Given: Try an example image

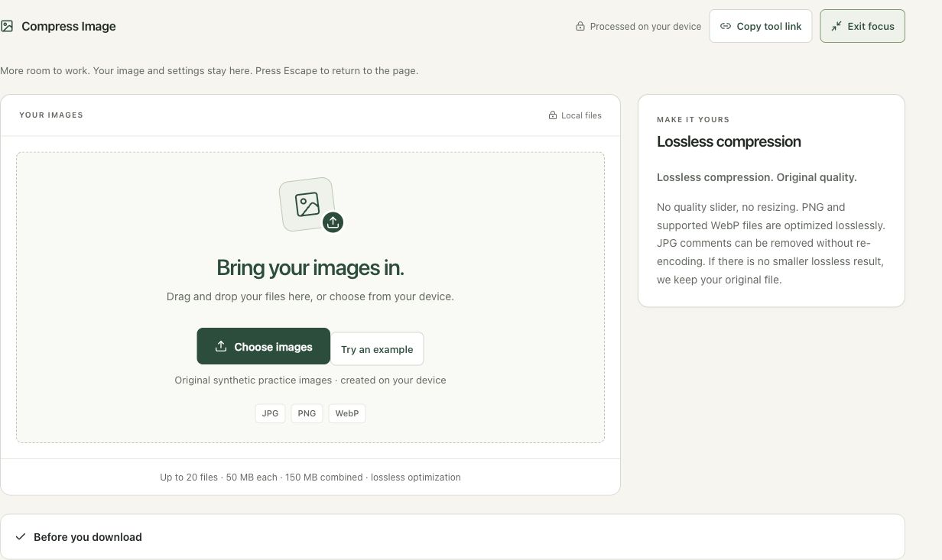Looking at the screenshot, I should click(377, 349).
